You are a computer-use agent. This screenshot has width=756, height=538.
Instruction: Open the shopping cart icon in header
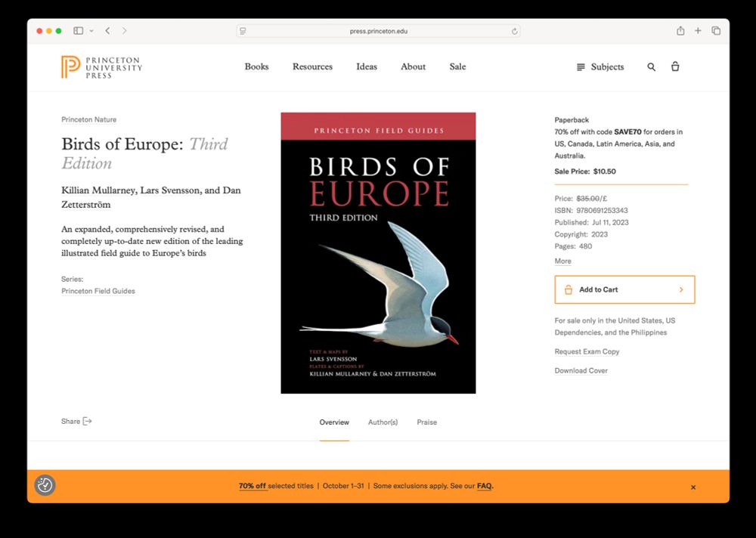tap(675, 66)
